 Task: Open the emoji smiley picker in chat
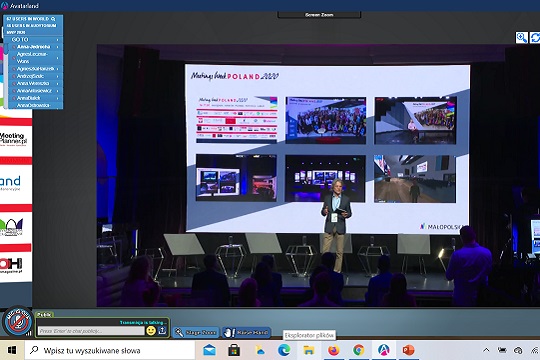click(151, 330)
